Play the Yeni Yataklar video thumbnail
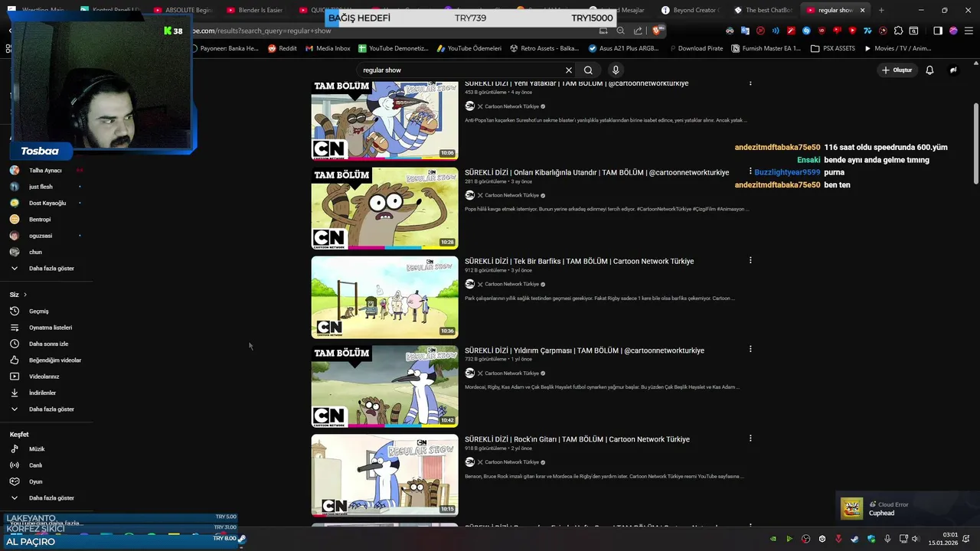 [x=384, y=120]
